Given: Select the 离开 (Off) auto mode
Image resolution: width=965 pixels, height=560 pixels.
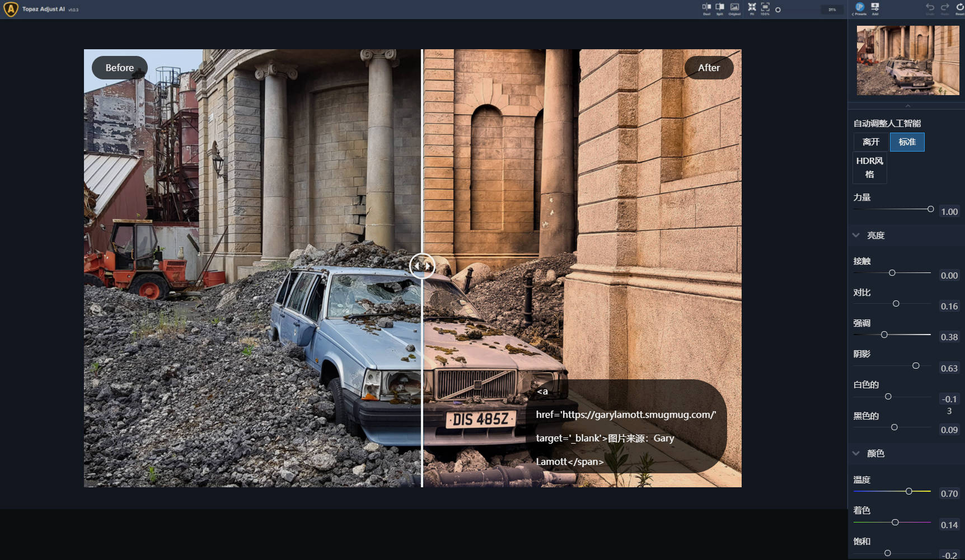Looking at the screenshot, I should click(x=871, y=142).
